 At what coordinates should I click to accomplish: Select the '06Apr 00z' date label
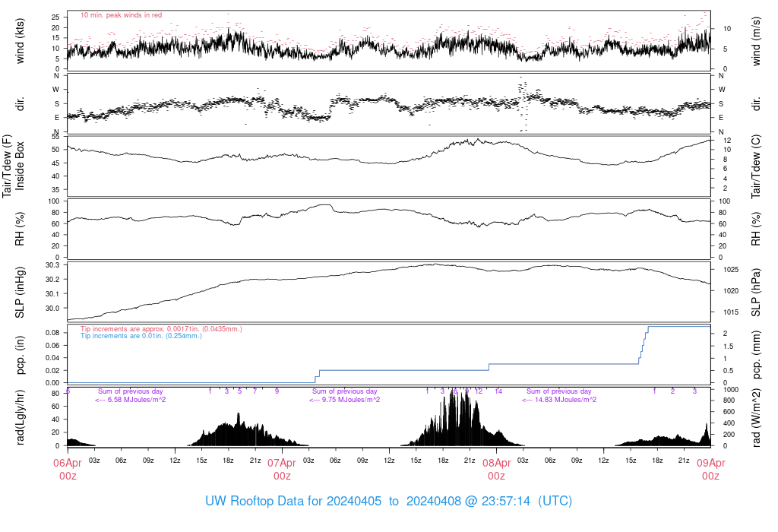[68, 469]
